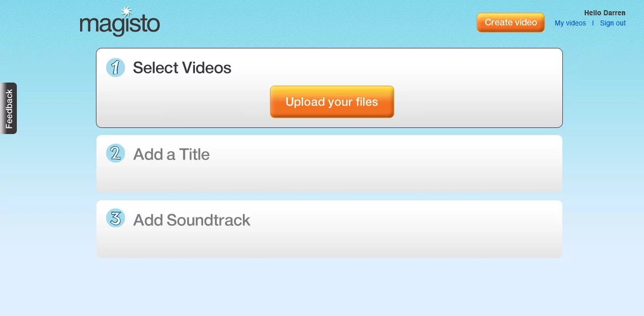
Task: Select the step 1 number badge
Action: tap(115, 67)
